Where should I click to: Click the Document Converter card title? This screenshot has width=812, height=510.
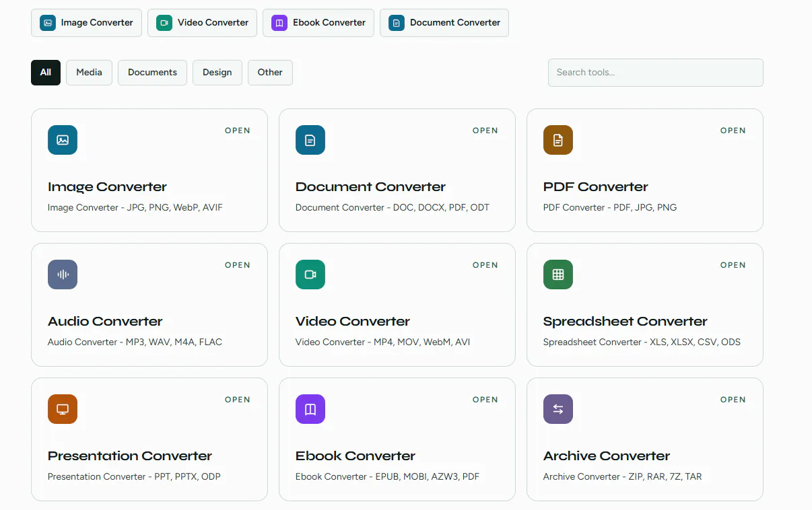[x=370, y=187]
